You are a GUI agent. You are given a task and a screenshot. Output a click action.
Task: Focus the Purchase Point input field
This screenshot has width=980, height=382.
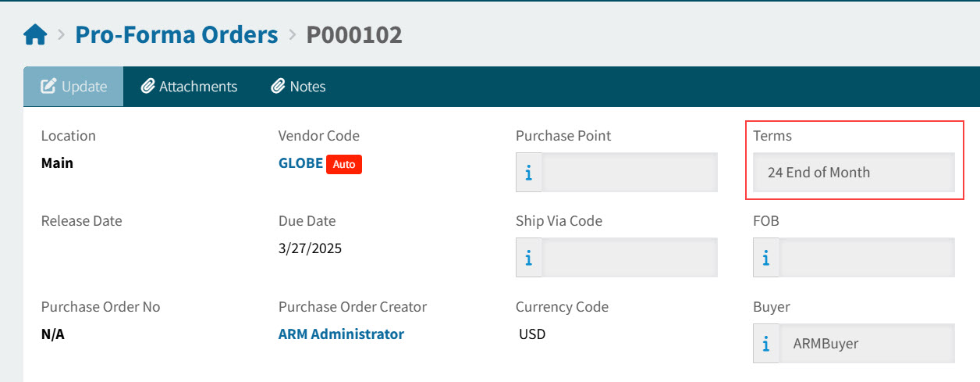tap(630, 173)
